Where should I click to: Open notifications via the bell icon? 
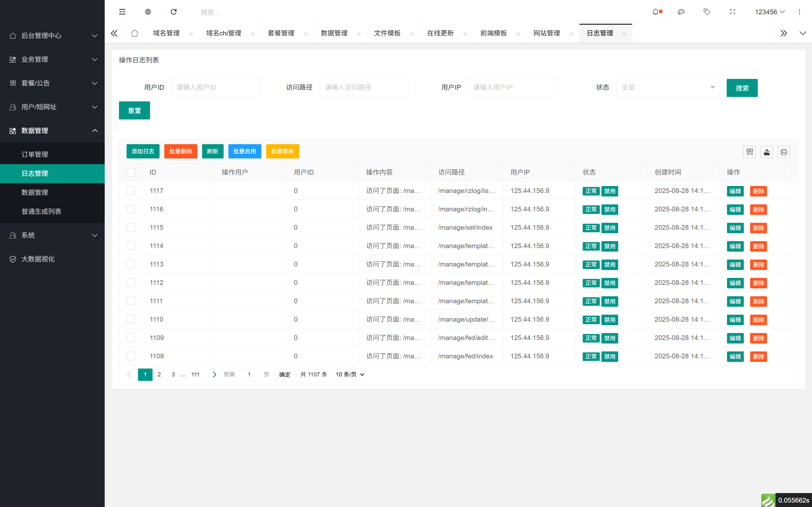point(656,12)
